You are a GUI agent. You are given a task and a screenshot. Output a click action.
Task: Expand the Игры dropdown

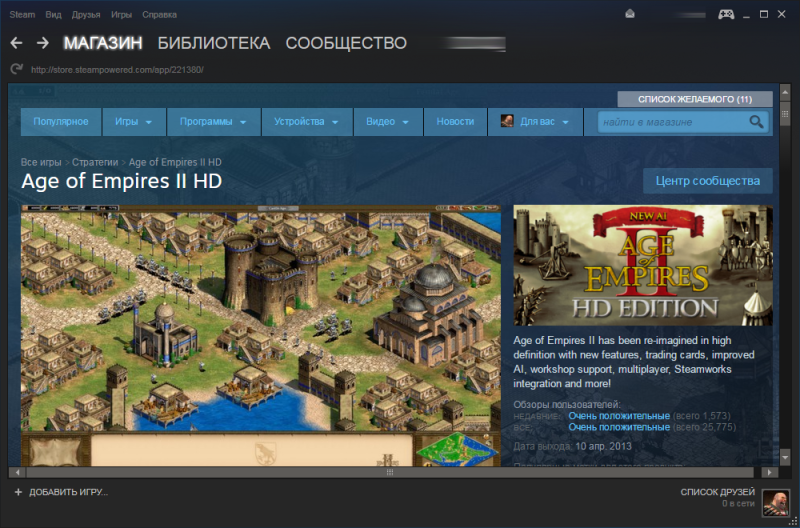(134, 122)
